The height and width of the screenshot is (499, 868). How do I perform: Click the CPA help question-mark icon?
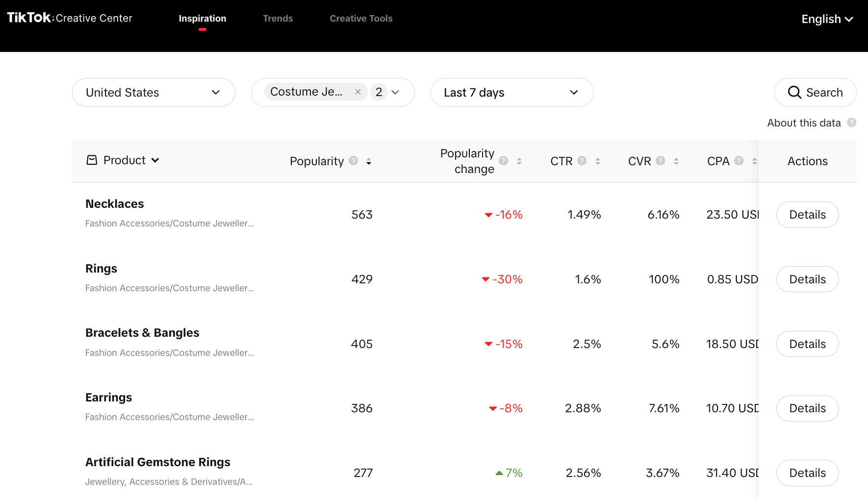pyautogui.click(x=739, y=161)
